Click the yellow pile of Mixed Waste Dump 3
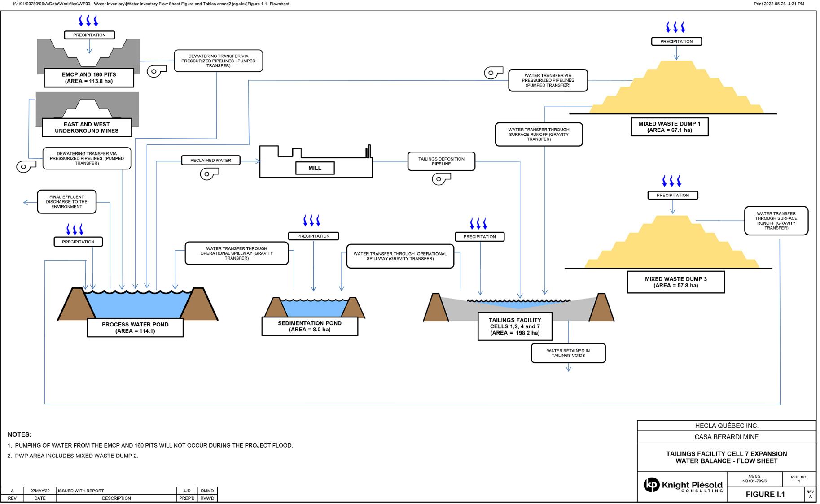The height and width of the screenshot is (504, 820). [671, 242]
